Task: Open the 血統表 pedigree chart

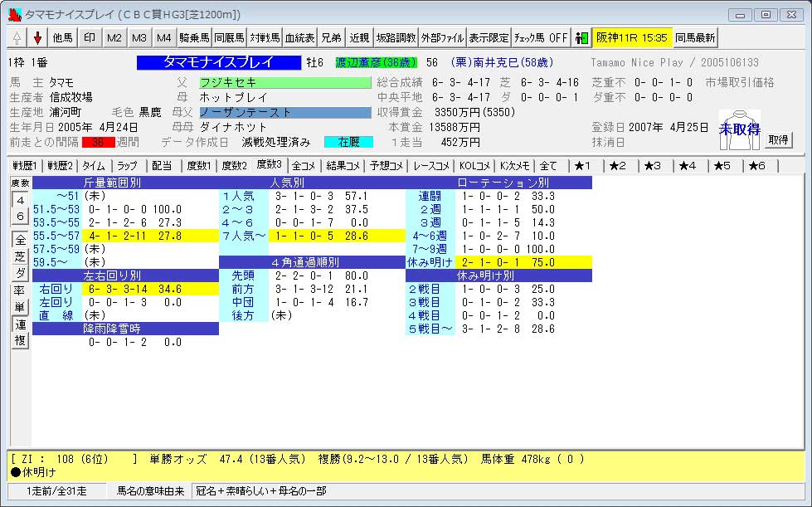Action: coord(299,37)
